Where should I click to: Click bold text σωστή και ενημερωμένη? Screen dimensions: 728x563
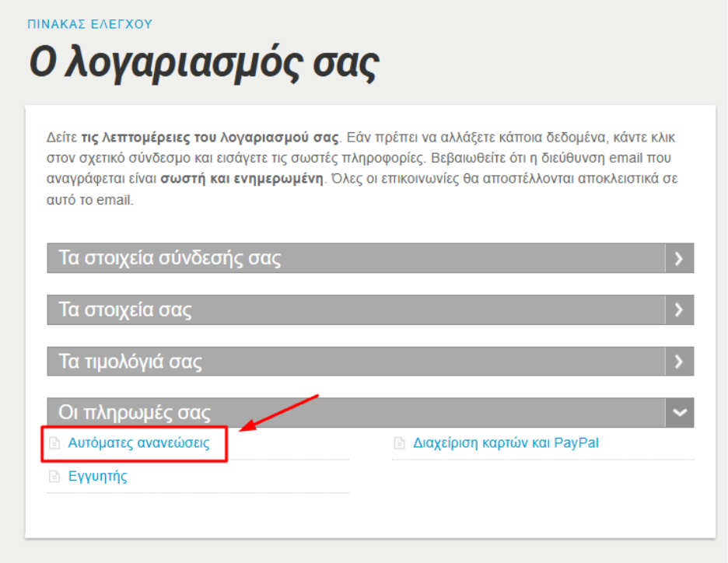click(241, 179)
